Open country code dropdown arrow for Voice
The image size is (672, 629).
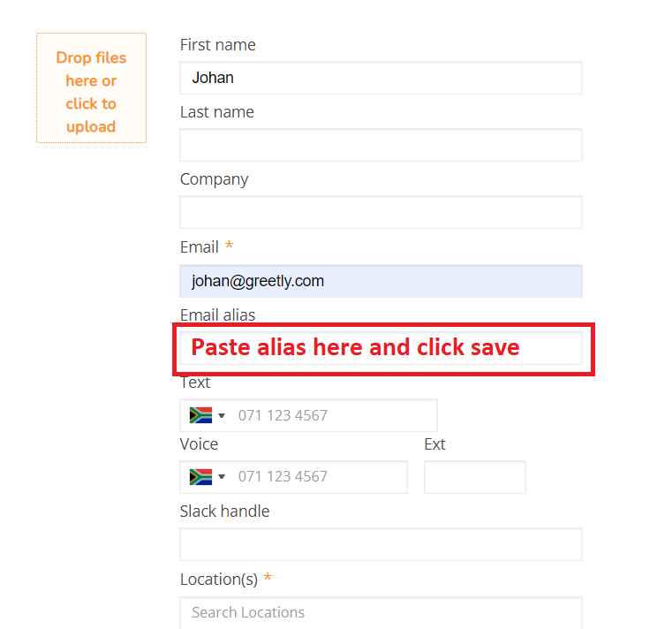point(222,477)
